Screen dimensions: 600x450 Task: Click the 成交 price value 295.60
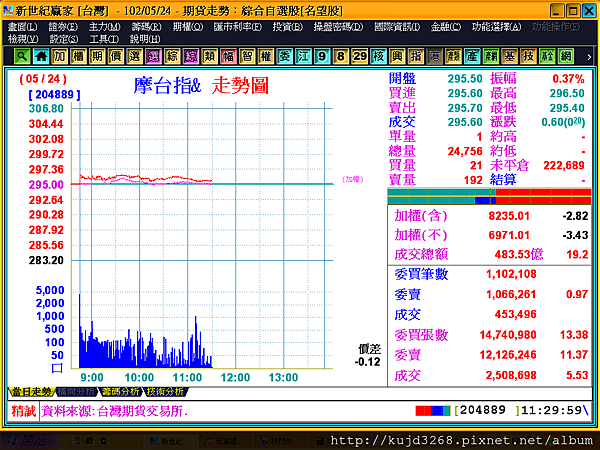tap(465, 122)
